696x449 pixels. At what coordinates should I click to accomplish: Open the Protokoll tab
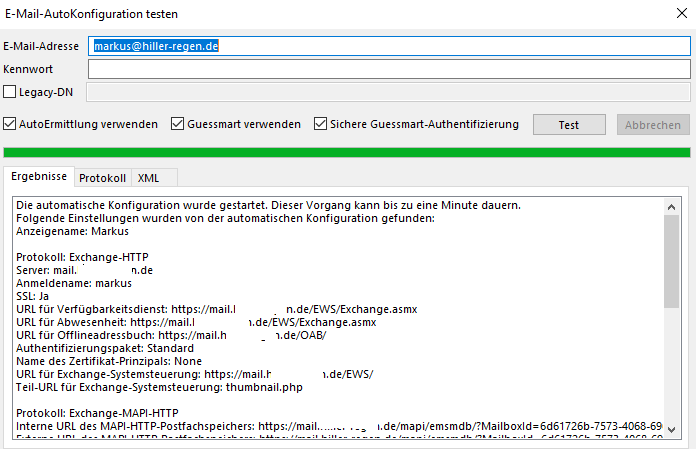[102, 178]
